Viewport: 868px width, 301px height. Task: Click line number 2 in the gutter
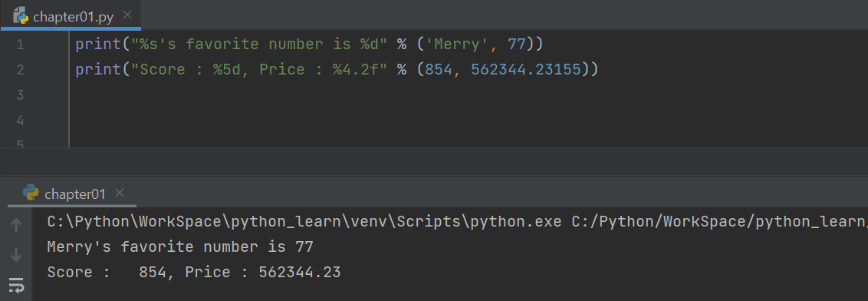(20, 70)
